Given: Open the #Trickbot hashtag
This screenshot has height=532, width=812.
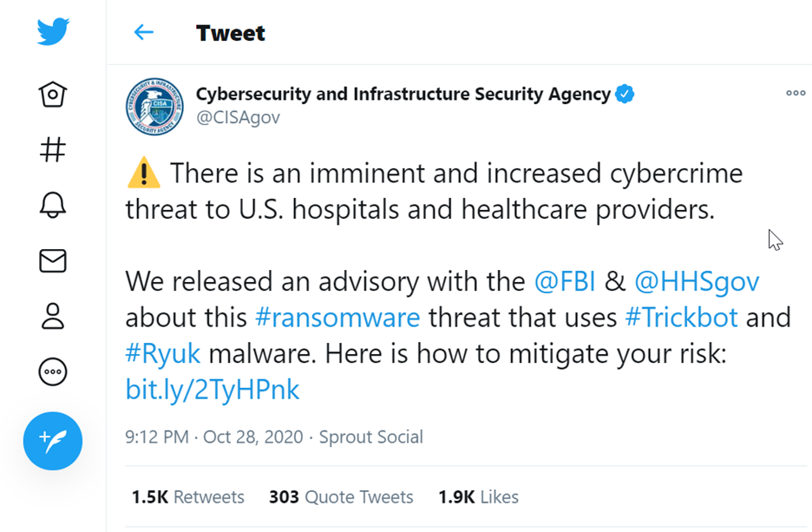Looking at the screenshot, I should (681, 317).
